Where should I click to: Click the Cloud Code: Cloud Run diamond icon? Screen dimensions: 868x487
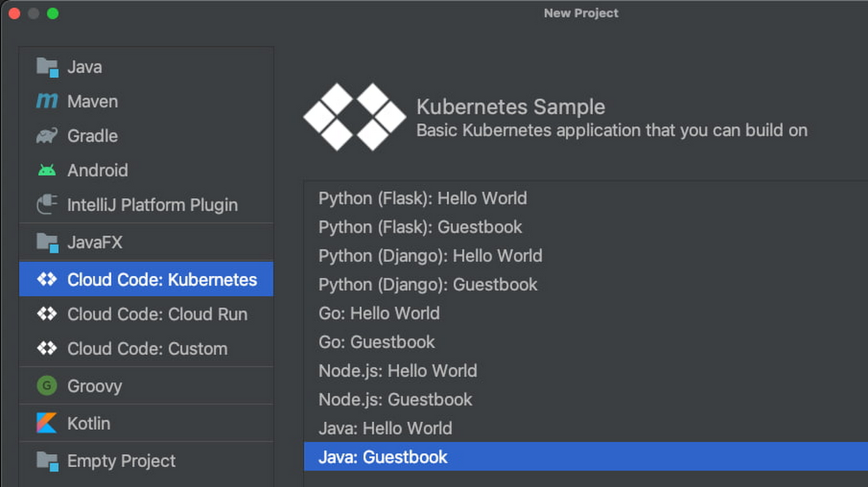[47, 313]
